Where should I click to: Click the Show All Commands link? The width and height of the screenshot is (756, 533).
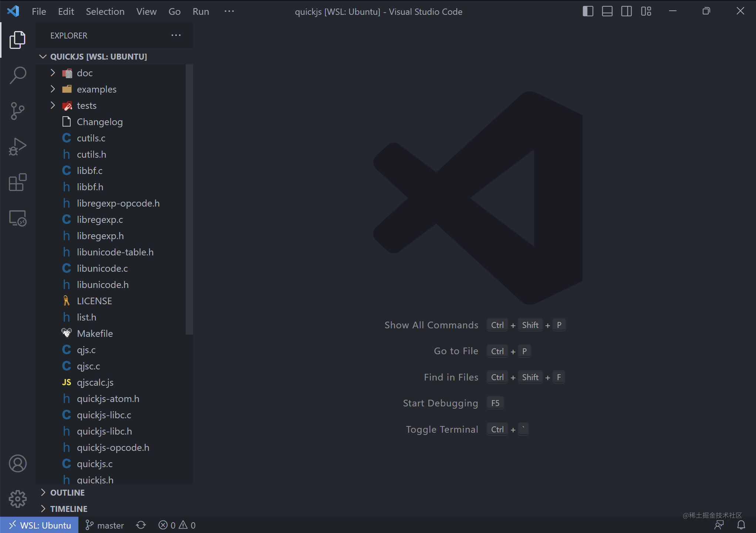[431, 325]
